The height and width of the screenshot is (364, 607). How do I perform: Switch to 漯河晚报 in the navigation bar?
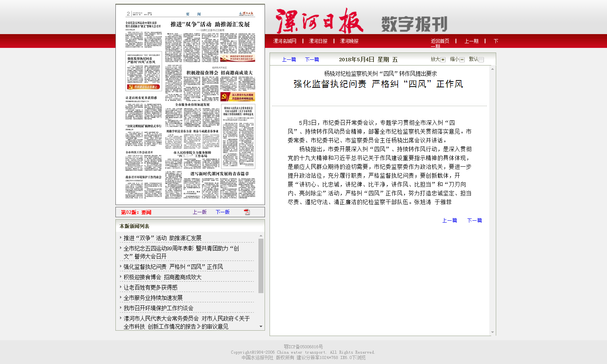pyautogui.click(x=349, y=41)
